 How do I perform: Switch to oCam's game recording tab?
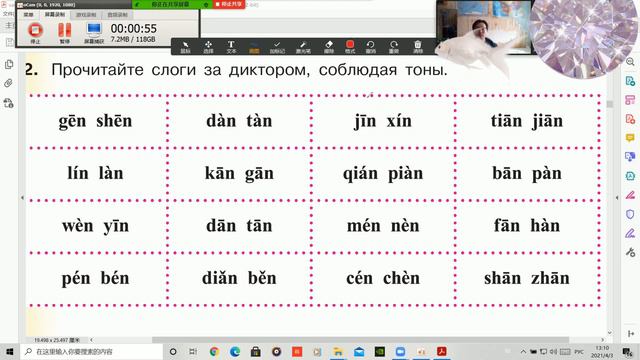[x=86, y=15]
